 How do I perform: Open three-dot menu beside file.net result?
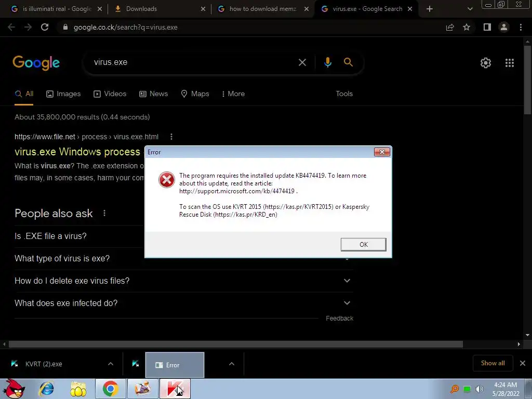(171, 137)
